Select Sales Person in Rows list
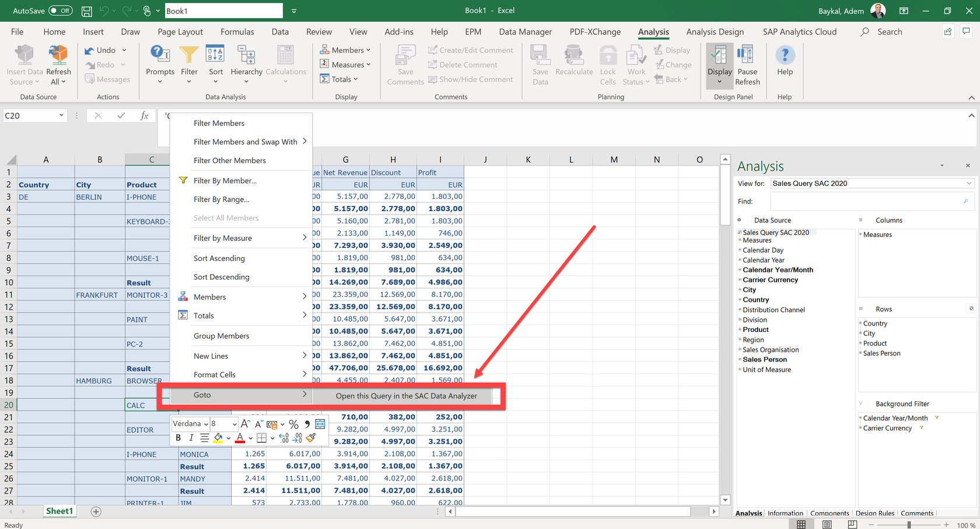 [881, 353]
